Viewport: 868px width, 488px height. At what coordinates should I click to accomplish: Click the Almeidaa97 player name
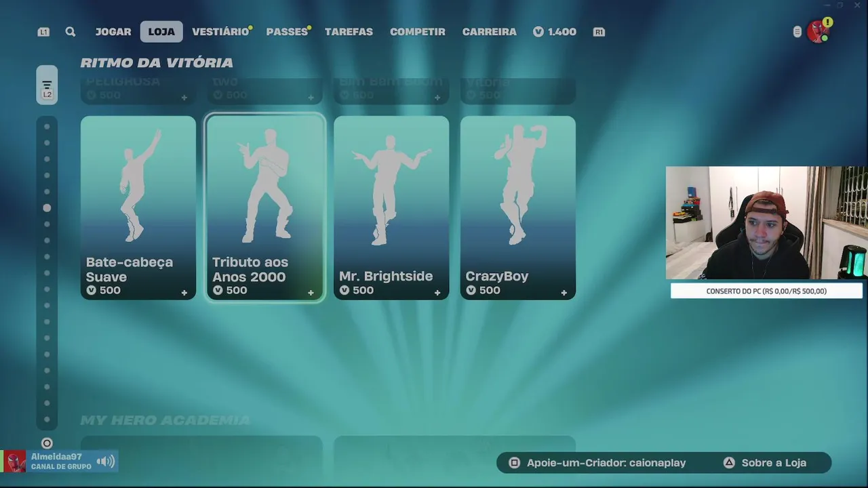[x=56, y=457]
